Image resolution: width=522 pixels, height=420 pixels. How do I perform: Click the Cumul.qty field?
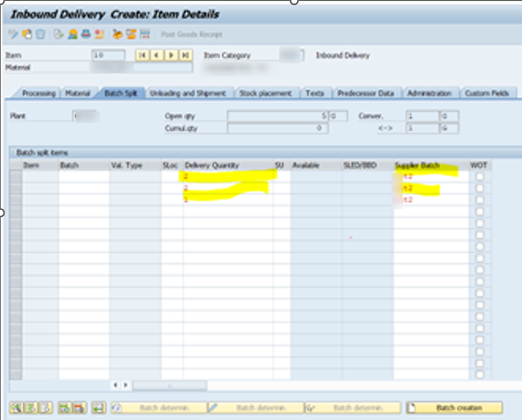click(x=278, y=128)
